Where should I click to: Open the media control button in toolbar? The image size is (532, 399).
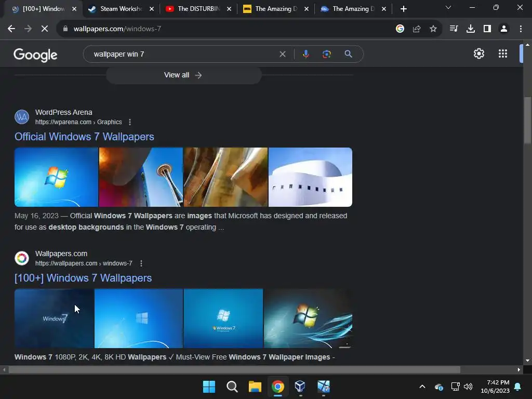tap(454, 29)
